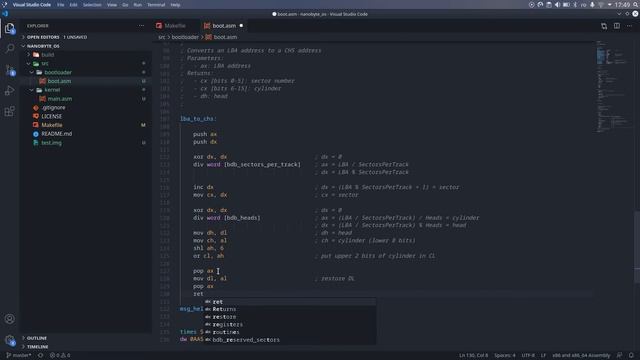This screenshot has width=640, height=360.
Task: Open editor More Actions ellipsis
Action: pyautogui.click(x=629, y=26)
